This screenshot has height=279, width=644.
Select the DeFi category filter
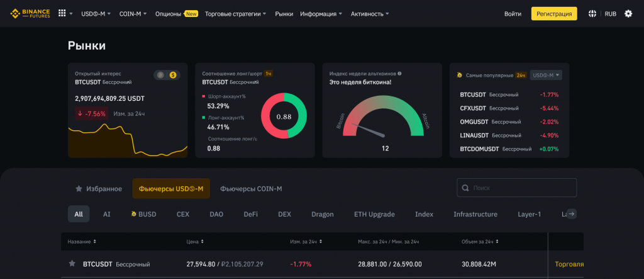[250, 214]
